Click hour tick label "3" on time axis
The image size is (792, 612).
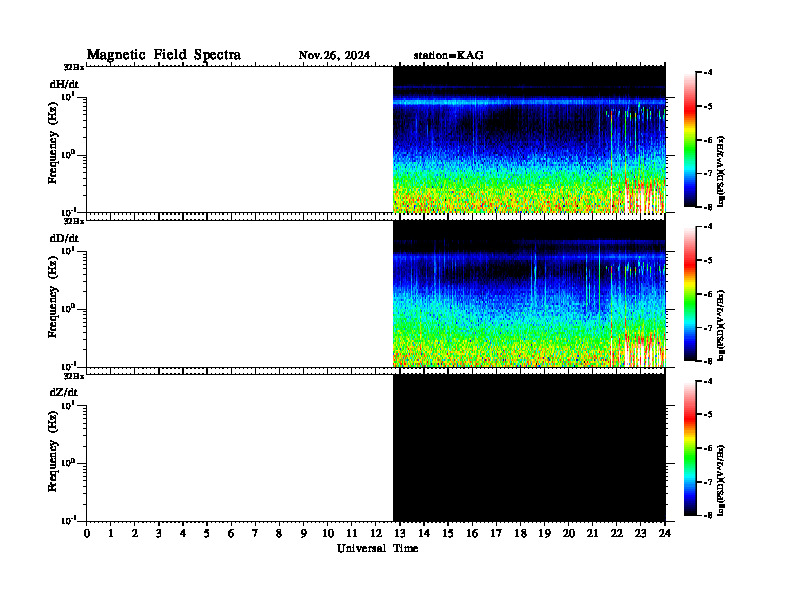pyautogui.click(x=159, y=534)
